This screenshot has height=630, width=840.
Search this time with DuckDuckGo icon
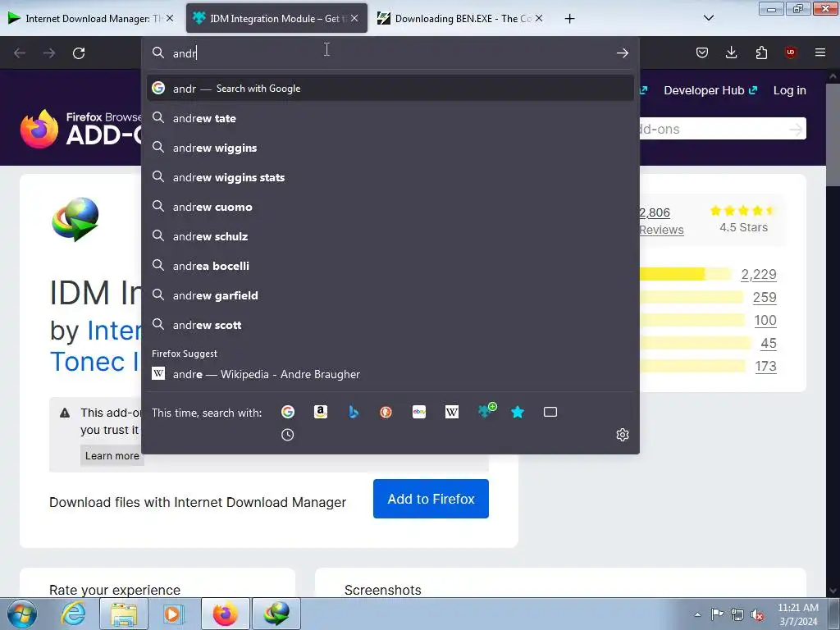tap(386, 412)
